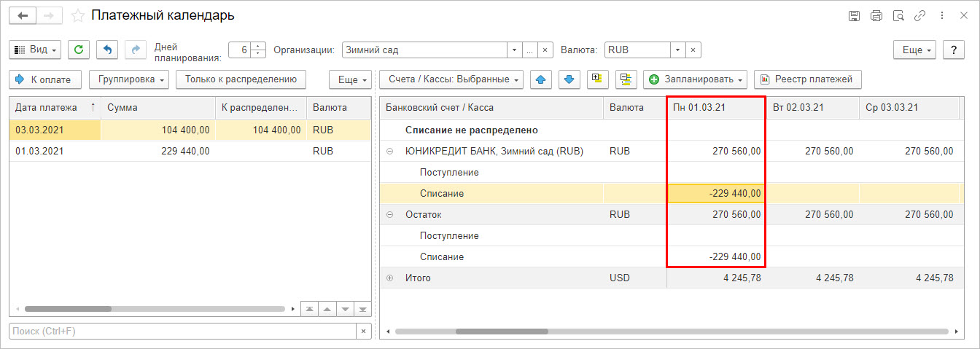This screenshot has width=980, height=349.
Task: Open the Организации dropdown list
Action: click(x=515, y=50)
